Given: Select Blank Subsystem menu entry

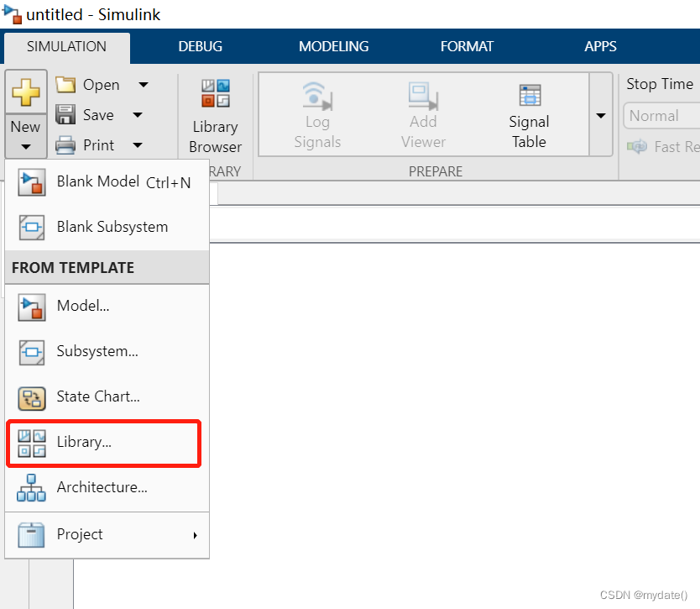Looking at the screenshot, I should (x=107, y=227).
